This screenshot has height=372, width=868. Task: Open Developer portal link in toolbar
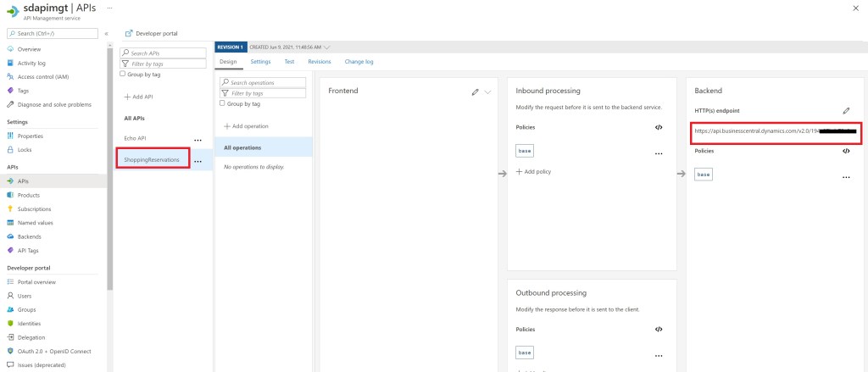[151, 33]
